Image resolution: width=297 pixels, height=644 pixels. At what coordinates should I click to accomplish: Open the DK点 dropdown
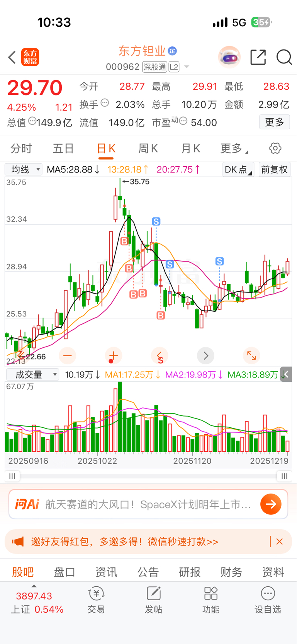click(238, 169)
